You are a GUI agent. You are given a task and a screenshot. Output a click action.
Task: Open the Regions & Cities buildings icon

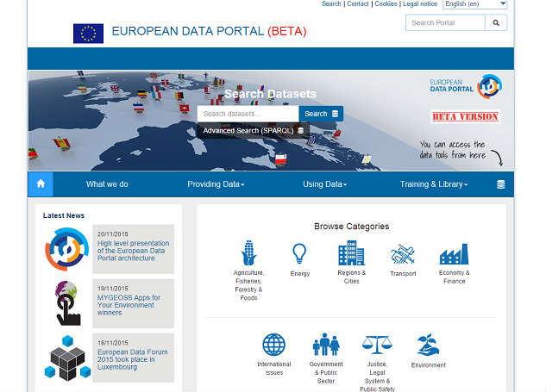[351, 253]
